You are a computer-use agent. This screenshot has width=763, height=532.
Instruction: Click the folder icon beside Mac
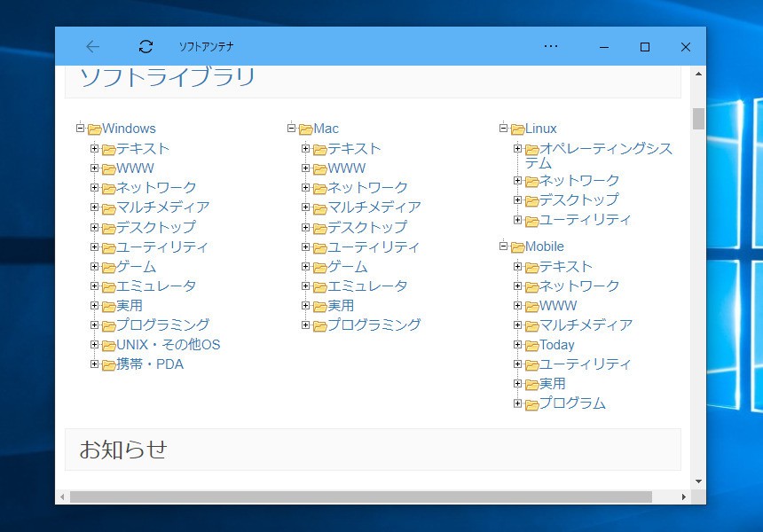305,129
